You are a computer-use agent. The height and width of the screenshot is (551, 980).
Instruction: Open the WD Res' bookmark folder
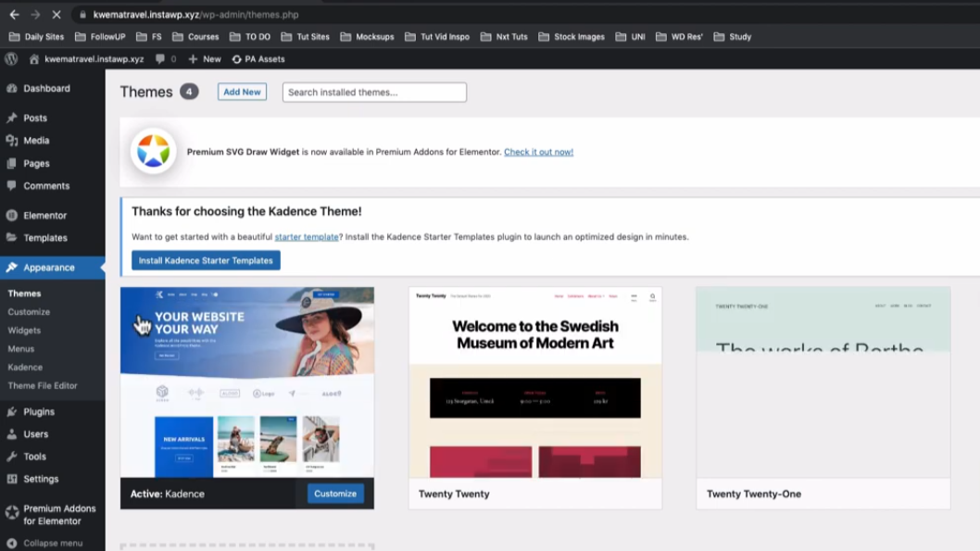coord(679,37)
